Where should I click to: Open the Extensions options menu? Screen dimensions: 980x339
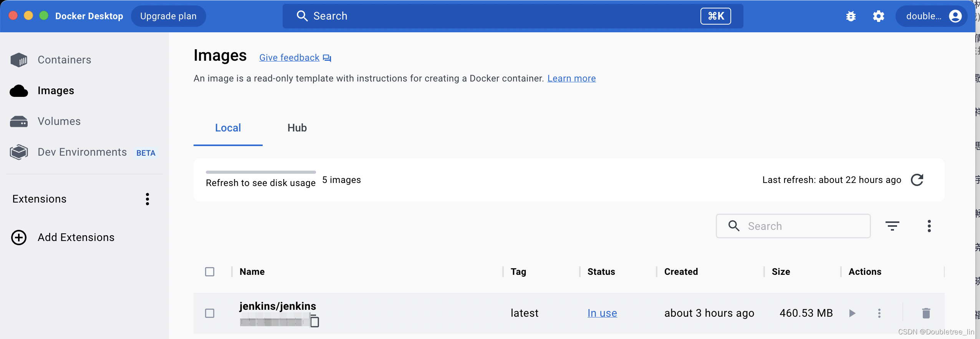pos(147,199)
